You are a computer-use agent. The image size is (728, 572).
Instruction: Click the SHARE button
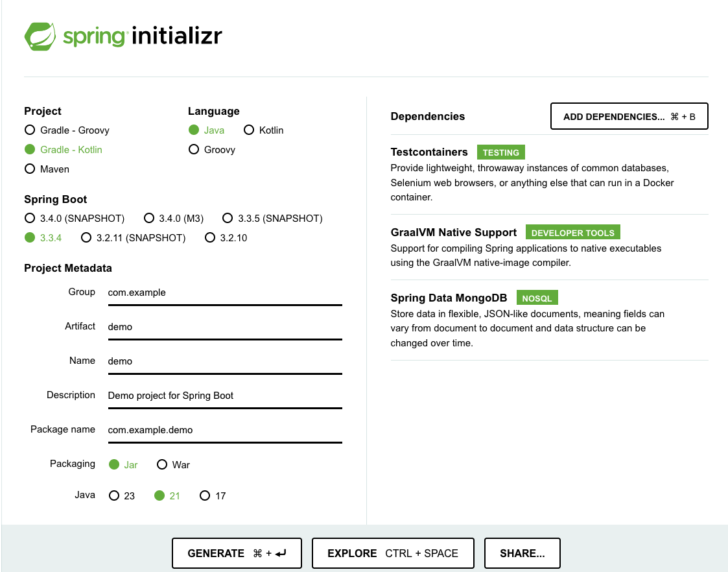[522, 553]
